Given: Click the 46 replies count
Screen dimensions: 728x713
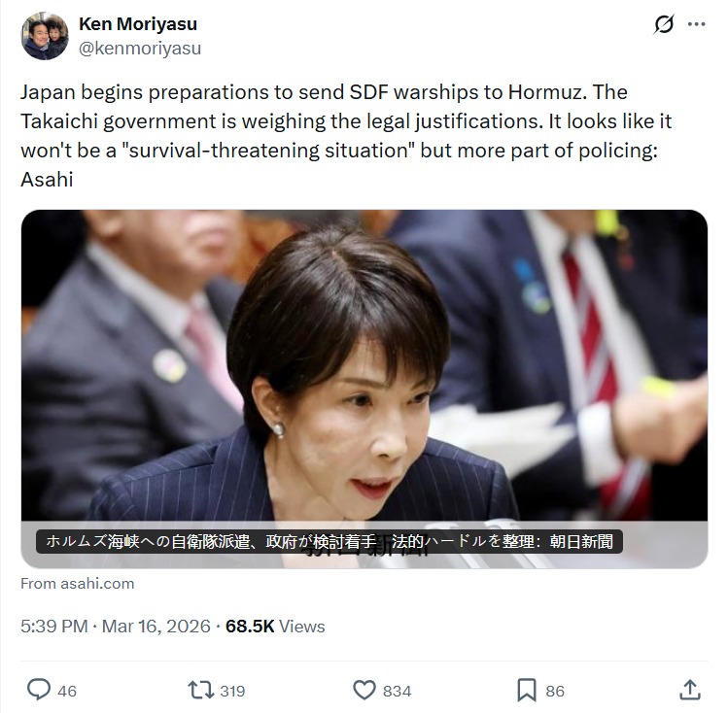Looking at the screenshot, I should (x=67, y=692).
